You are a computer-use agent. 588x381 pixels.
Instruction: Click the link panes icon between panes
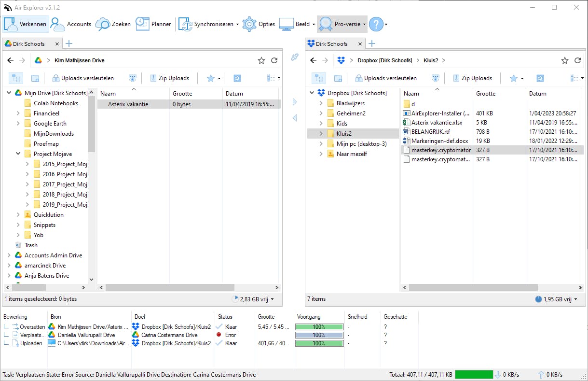coord(294,57)
